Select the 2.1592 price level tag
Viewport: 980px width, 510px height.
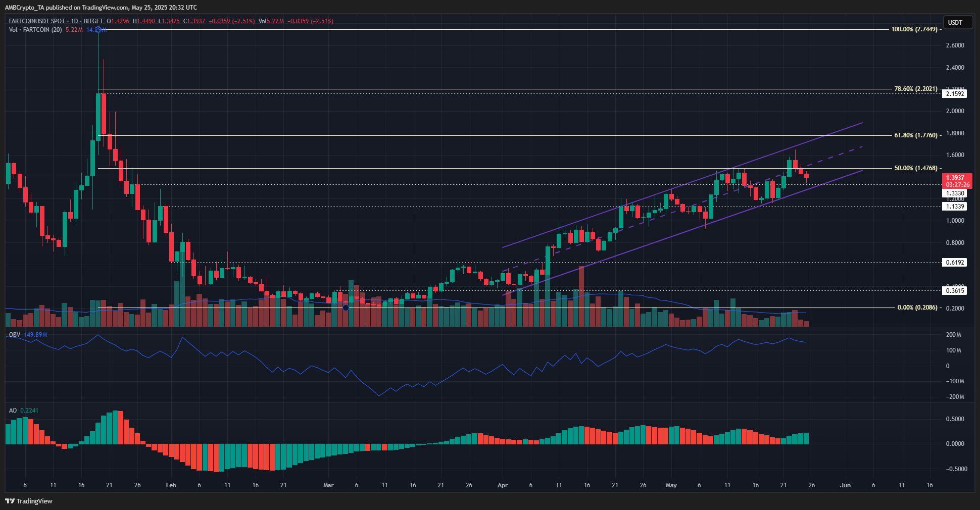coord(955,94)
